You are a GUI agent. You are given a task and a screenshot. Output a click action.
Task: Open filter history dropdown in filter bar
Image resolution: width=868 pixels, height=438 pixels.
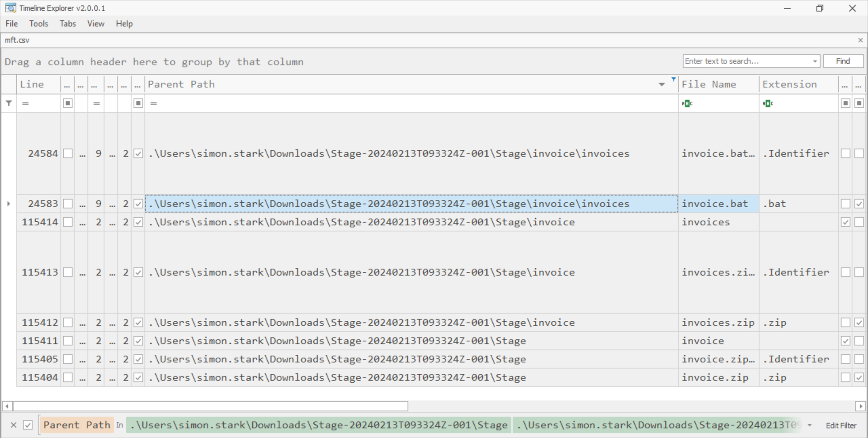click(x=810, y=425)
